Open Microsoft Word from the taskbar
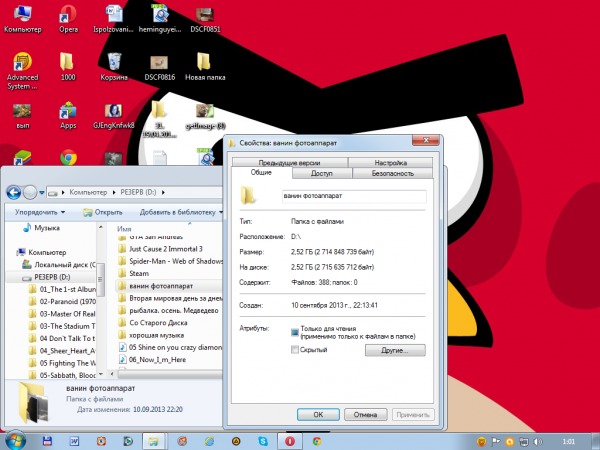Image resolution: width=600 pixels, height=450 pixels. point(74,441)
